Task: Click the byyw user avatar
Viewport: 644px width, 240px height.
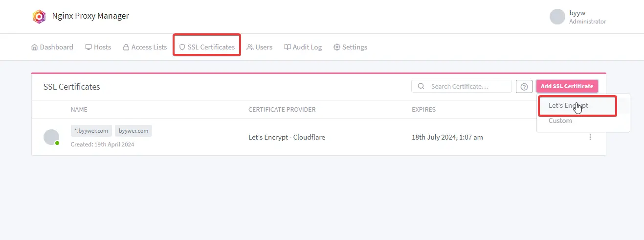Action: tap(557, 17)
